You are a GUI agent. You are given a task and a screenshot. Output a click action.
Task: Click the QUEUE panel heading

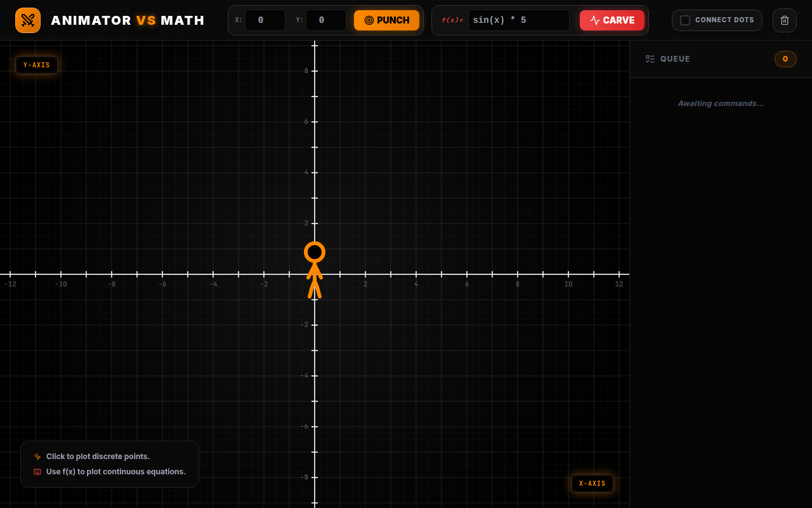675,59
